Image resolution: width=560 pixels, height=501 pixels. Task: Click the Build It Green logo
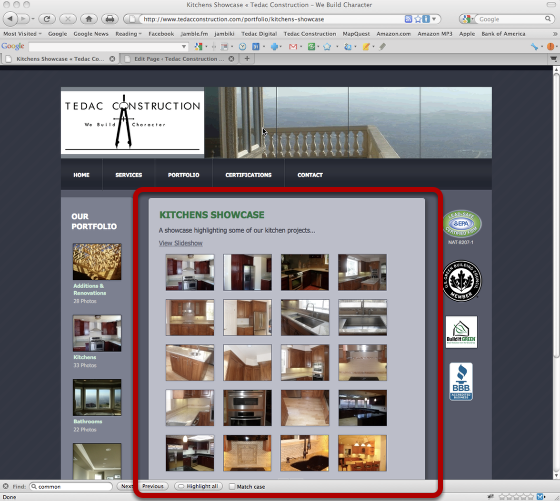point(461,332)
